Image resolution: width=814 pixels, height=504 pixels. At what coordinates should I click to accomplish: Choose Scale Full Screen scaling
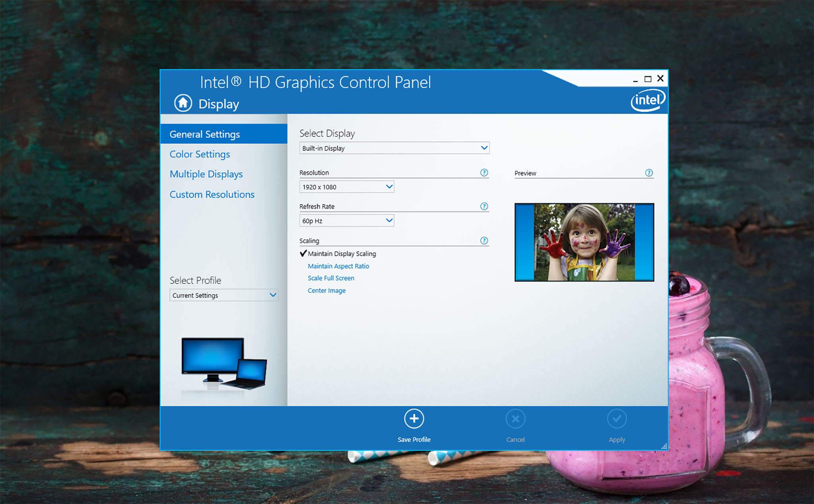(331, 278)
